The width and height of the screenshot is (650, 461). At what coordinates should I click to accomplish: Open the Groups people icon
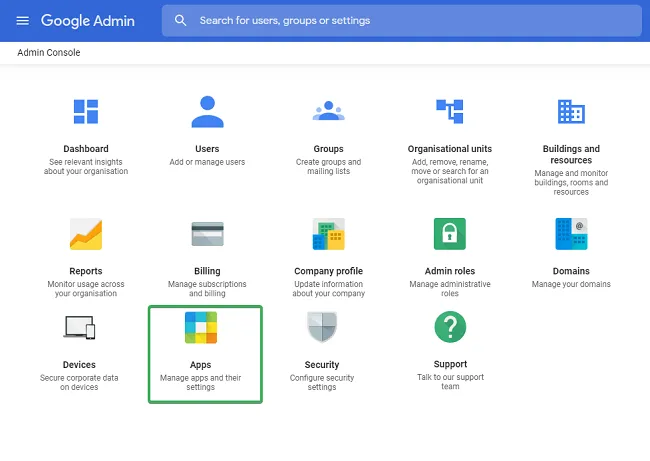click(x=329, y=111)
